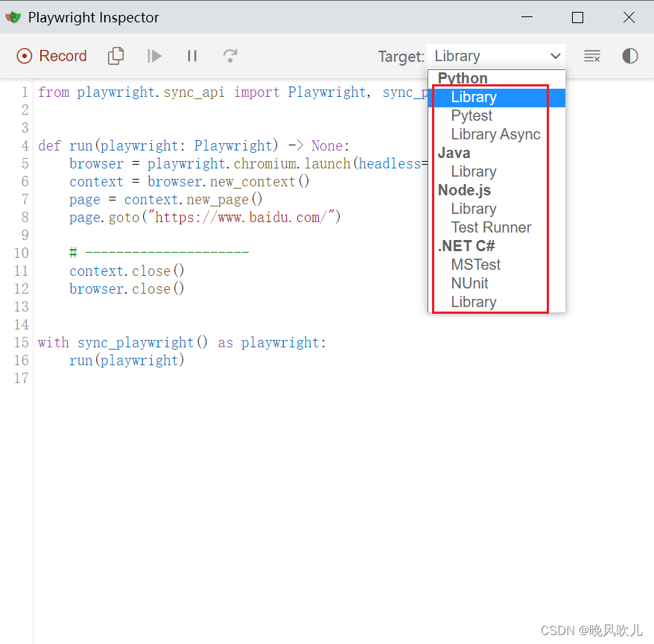This screenshot has width=654, height=644.
Task: Select Library under .NET C#
Action: coord(497,302)
